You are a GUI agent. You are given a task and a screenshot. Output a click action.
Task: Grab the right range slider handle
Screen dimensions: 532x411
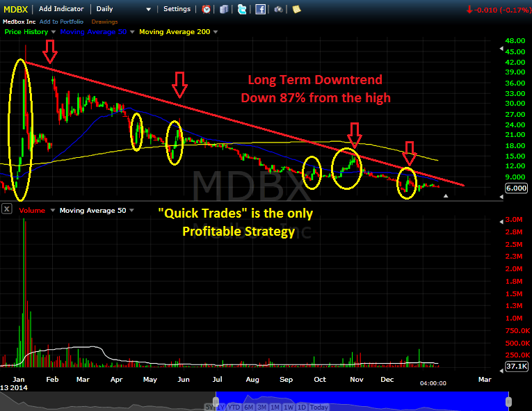click(508, 402)
